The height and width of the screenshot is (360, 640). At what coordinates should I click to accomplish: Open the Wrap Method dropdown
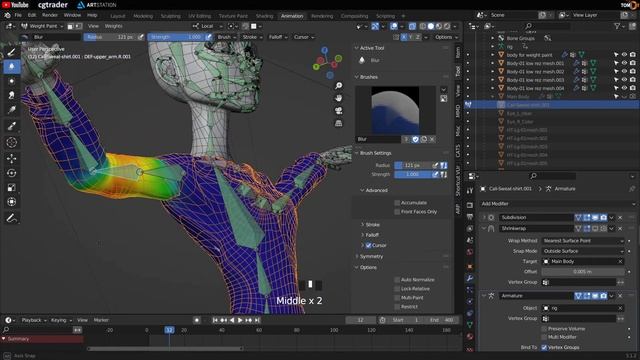point(582,241)
